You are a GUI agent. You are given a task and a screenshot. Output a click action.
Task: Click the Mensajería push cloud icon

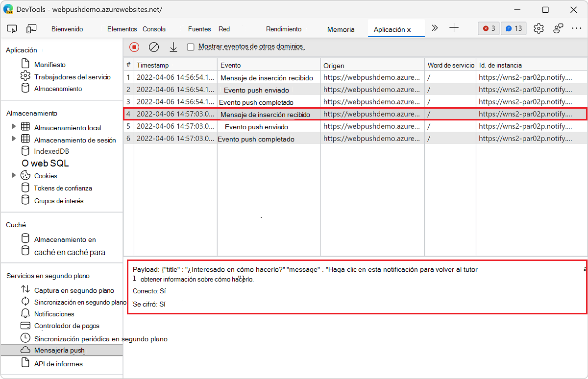coord(25,350)
